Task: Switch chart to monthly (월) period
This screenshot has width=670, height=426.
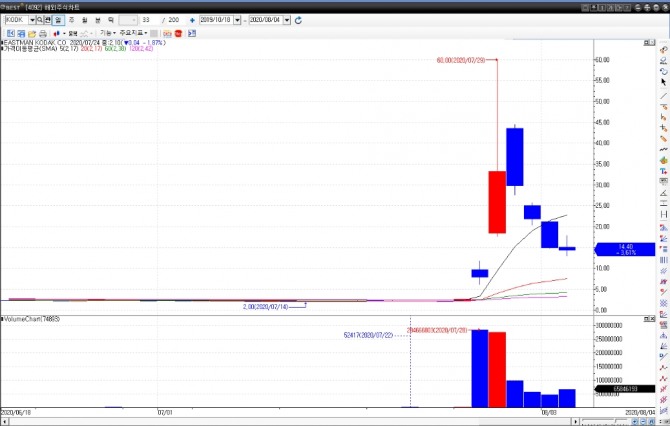Action: coord(85,20)
